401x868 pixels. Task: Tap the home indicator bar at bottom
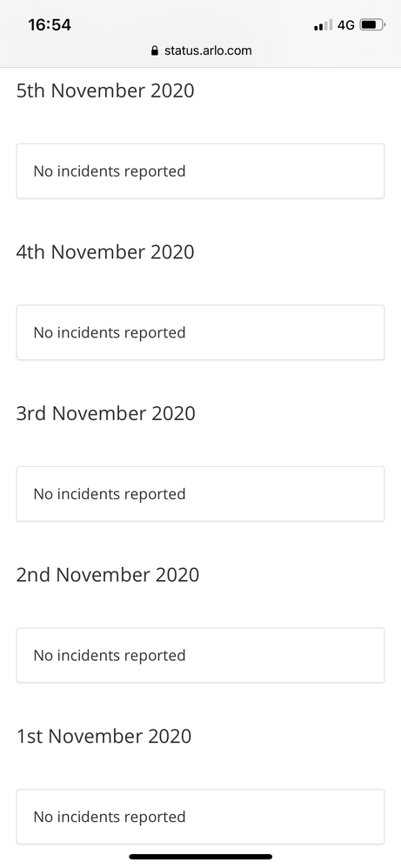pos(200,857)
